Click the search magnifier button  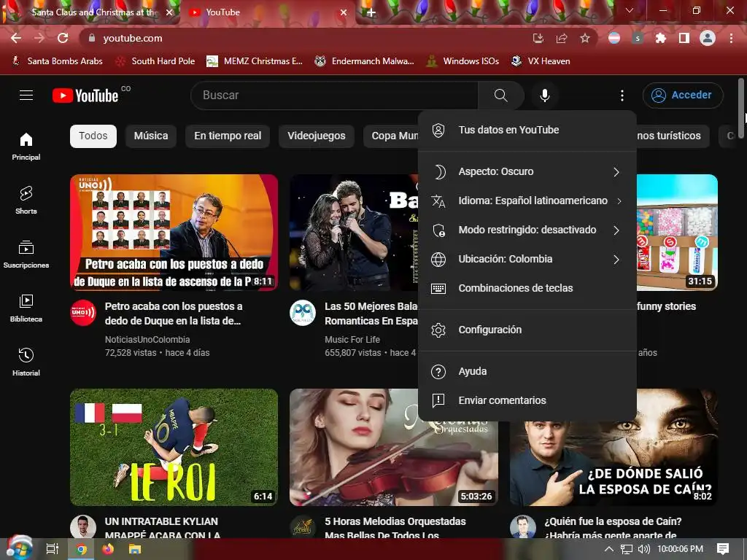[x=500, y=96]
